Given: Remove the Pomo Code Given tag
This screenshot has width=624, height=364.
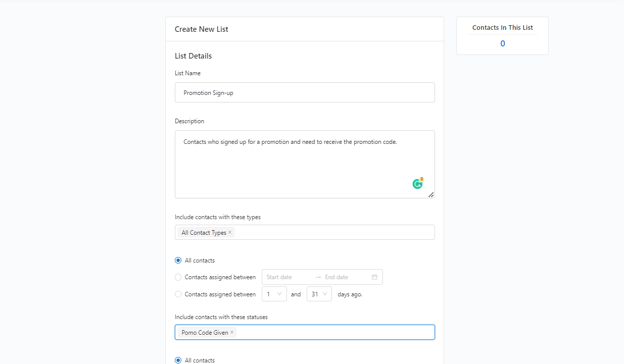Looking at the screenshot, I should [x=232, y=332].
